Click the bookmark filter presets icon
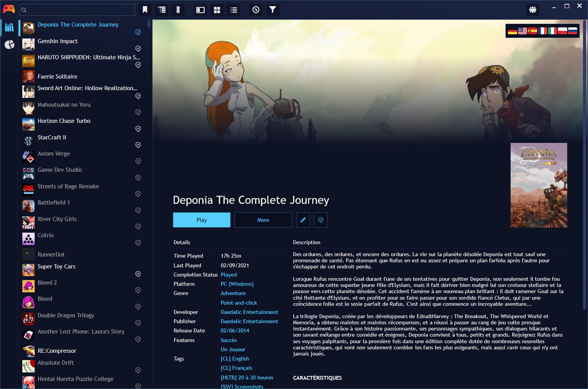 tap(145, 10)
